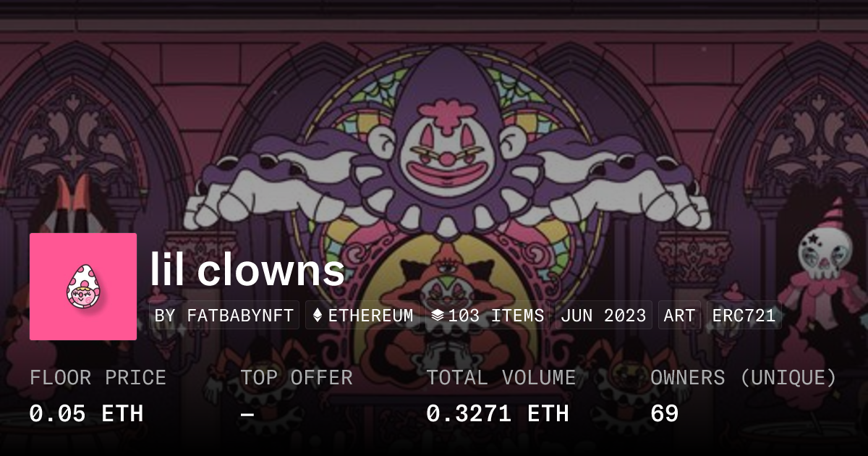
Task: Click the 69 owners count
Action: [664, 413]
